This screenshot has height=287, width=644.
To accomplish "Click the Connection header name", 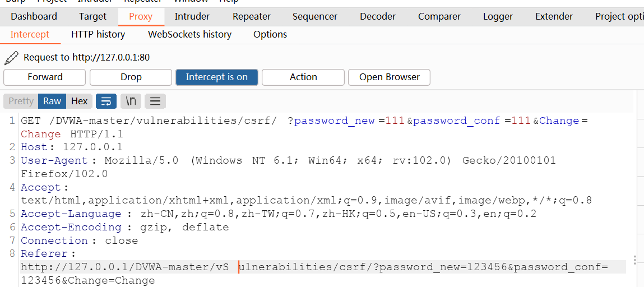I will pyautogui.click(x=54, y=240).
